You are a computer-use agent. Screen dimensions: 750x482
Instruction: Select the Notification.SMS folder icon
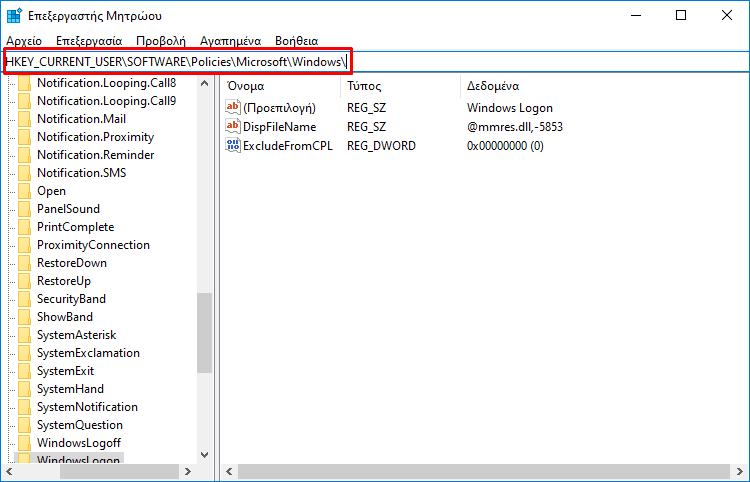(24, 173)
